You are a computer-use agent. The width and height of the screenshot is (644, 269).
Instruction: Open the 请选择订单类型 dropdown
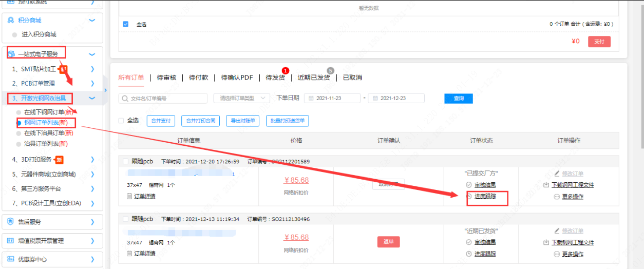(x=241, y=99)
